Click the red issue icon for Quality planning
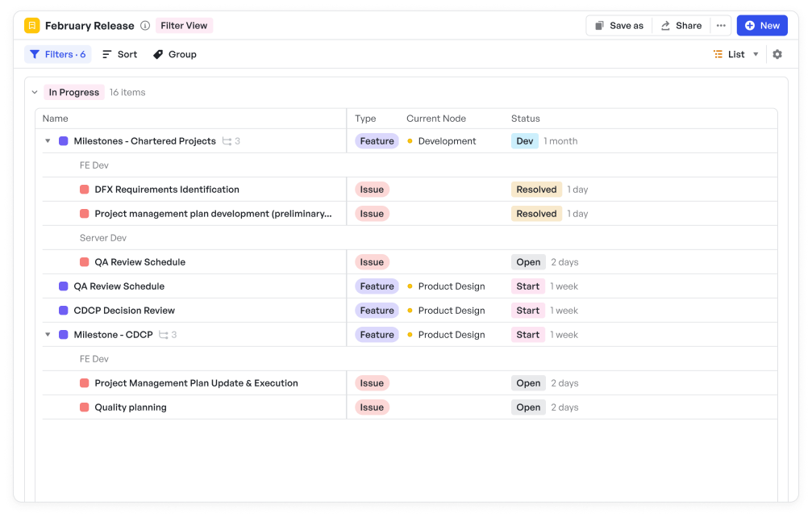812x518 pixels. coord(85,407)
